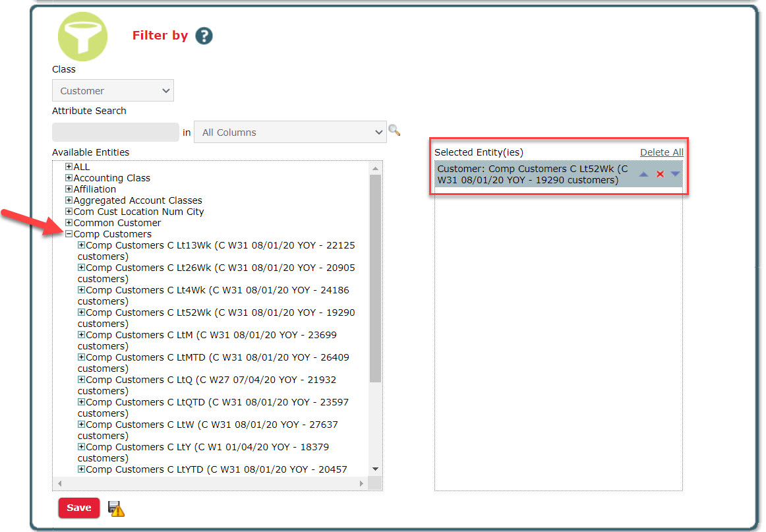Click the green funnel filter icon
The image size is (766, 532).
82,36
